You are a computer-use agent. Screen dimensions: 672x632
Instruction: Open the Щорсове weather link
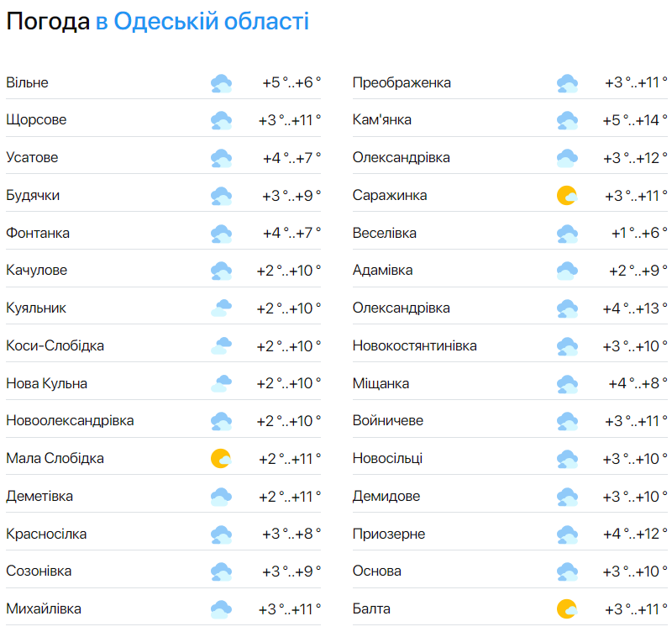36,120
